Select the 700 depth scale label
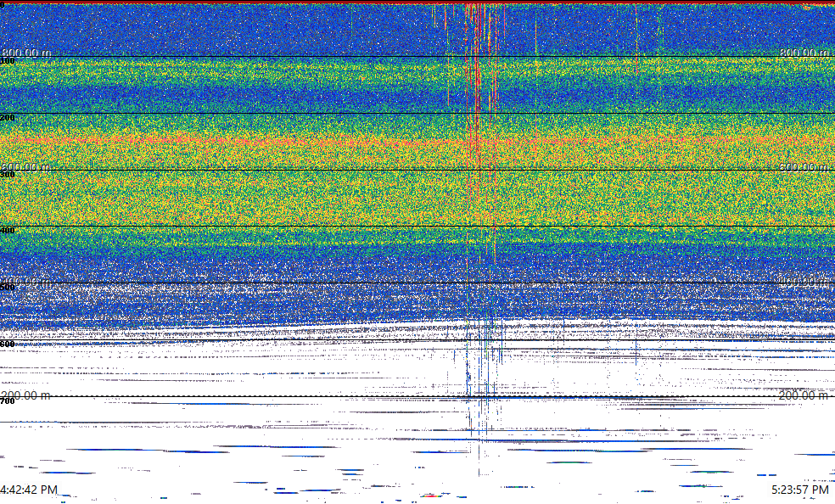Screen dimensions: 835x504 [x=8, y=400]
